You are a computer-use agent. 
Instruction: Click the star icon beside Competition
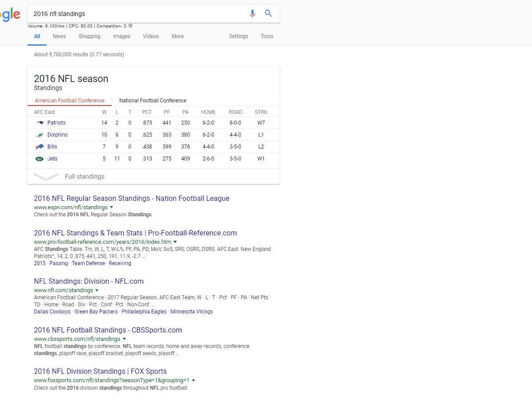coord(131,26)
